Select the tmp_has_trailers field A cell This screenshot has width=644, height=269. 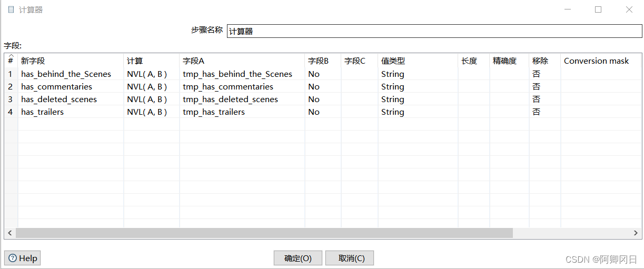click(214, 112)
